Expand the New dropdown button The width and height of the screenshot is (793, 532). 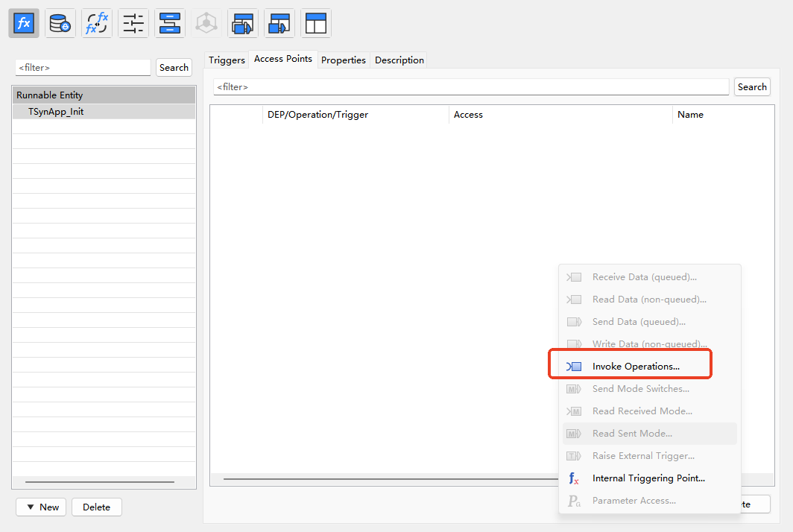(x=42, y=507)
